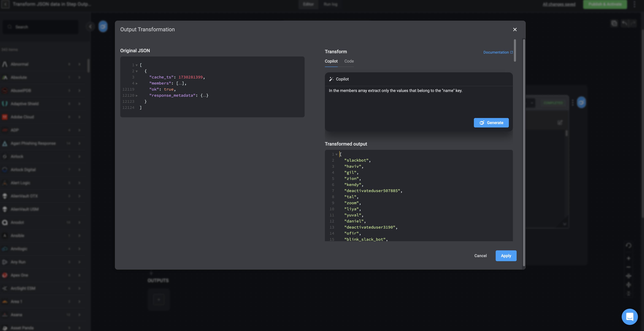Close the Output Transformation dialog
This screenshot has width=644, height=331.
tap(515, 30)
